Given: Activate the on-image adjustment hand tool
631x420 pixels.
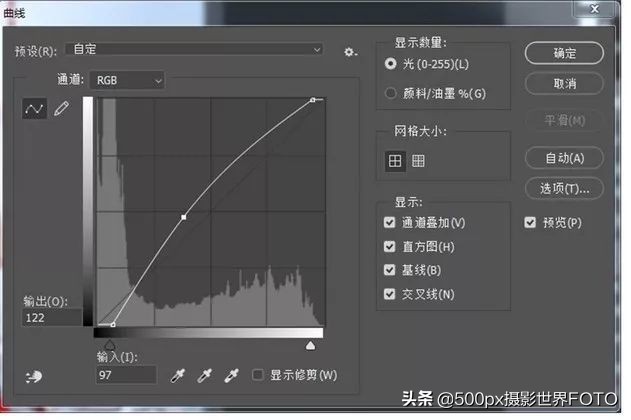Looking at the screenshot, I should [x=34, y=377].
